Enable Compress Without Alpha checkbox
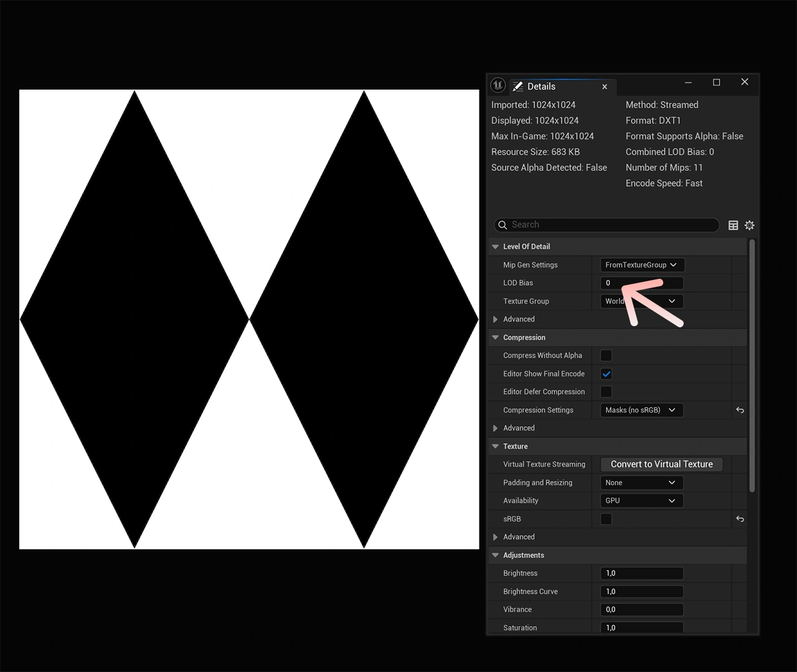 [606, 355]
